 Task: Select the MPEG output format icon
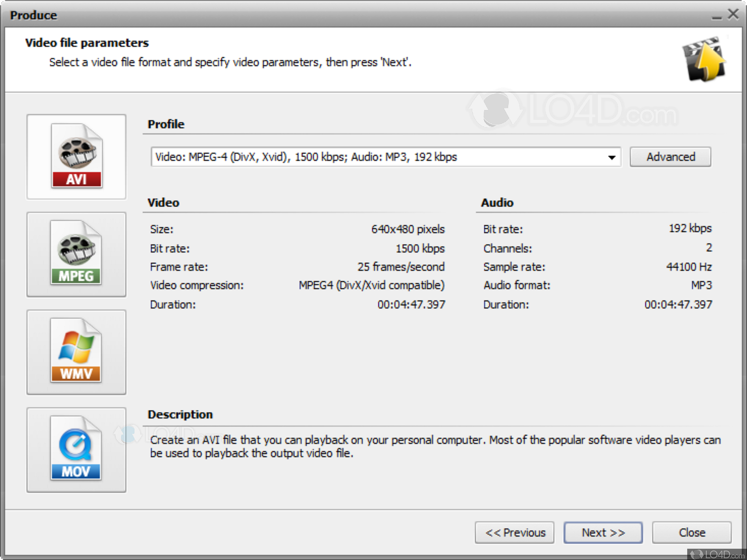pos(76,255)
